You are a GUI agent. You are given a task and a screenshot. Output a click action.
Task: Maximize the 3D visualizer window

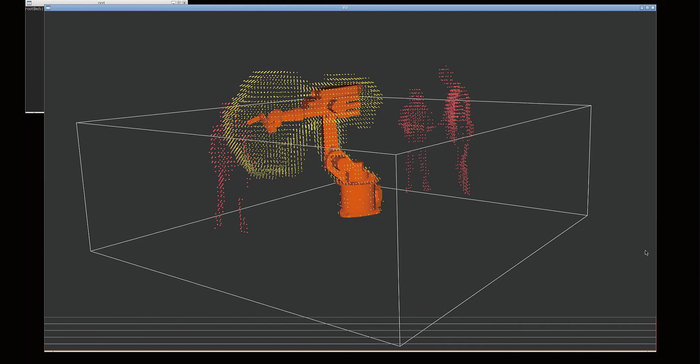pyautogui.click(x=647, y=8)
